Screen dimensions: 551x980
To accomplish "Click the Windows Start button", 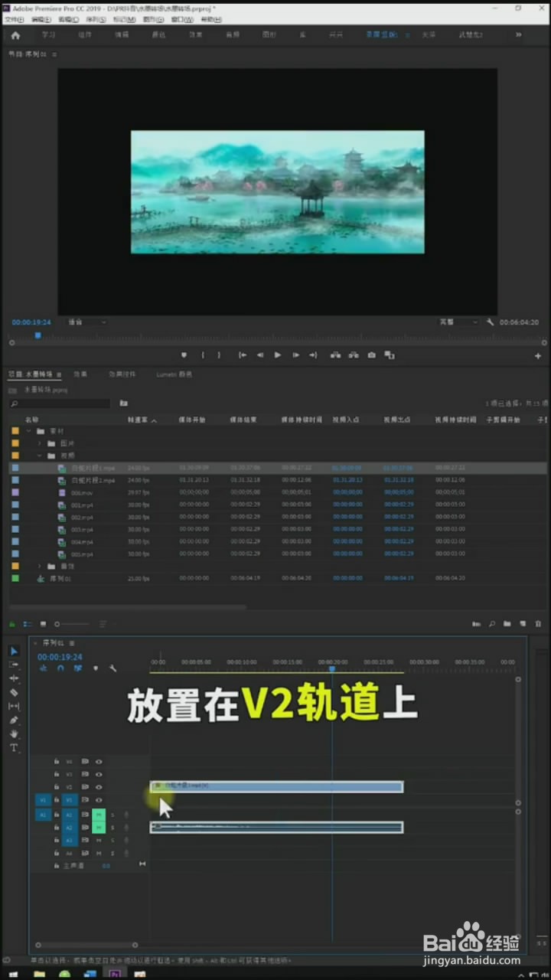I will 13,974.
